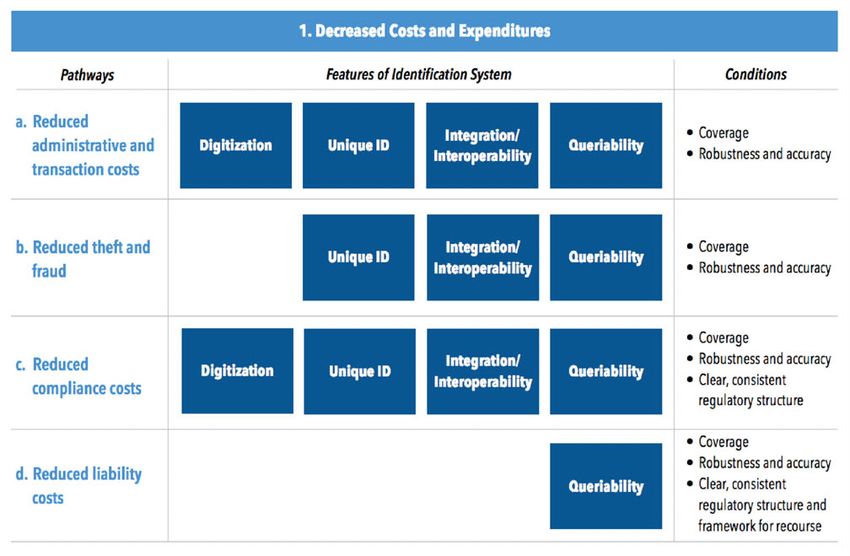Viewport: 850px width, 556px height.
Task: Click the Decreased Costs and Expenditures header
Action: (424, 31)
